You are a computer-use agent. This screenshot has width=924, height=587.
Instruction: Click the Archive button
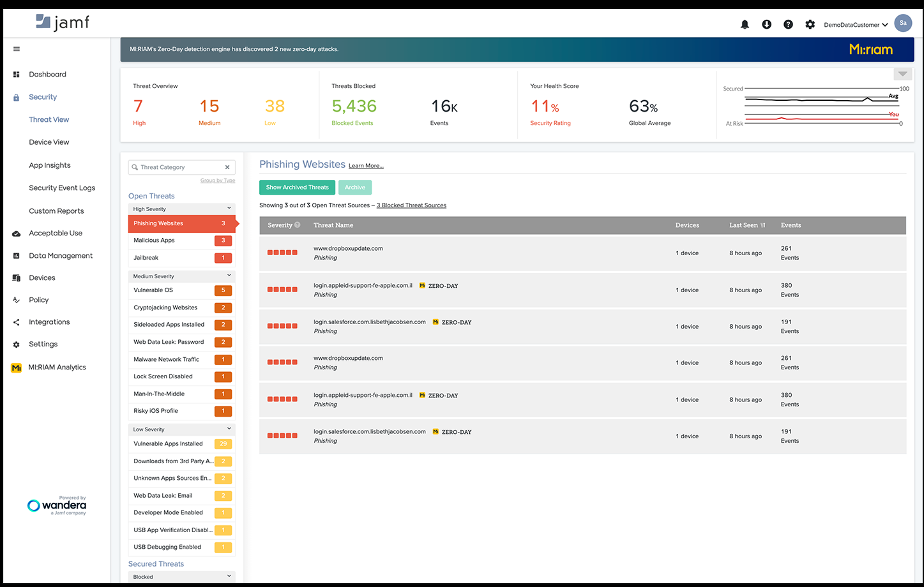[x=355, y=188]
